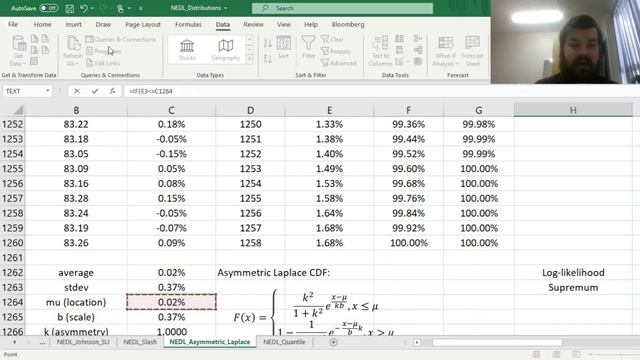Click the Clear filter button

tap(333, 39)
